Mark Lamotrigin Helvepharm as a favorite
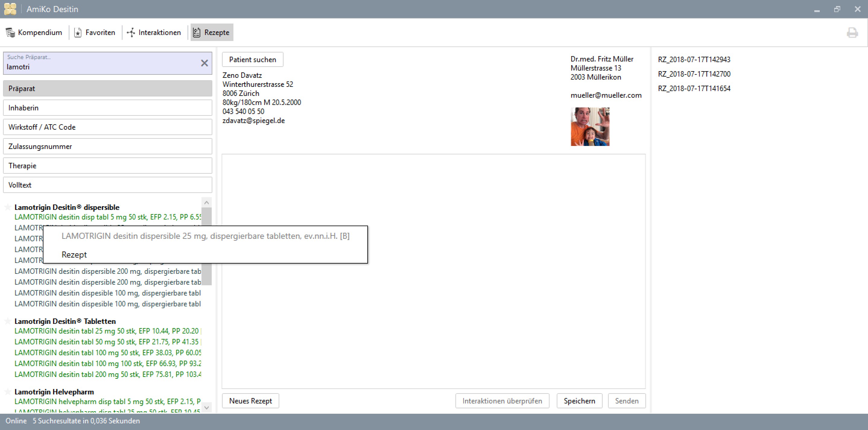Viewport: 868px width, 430px height. [8, 392]
